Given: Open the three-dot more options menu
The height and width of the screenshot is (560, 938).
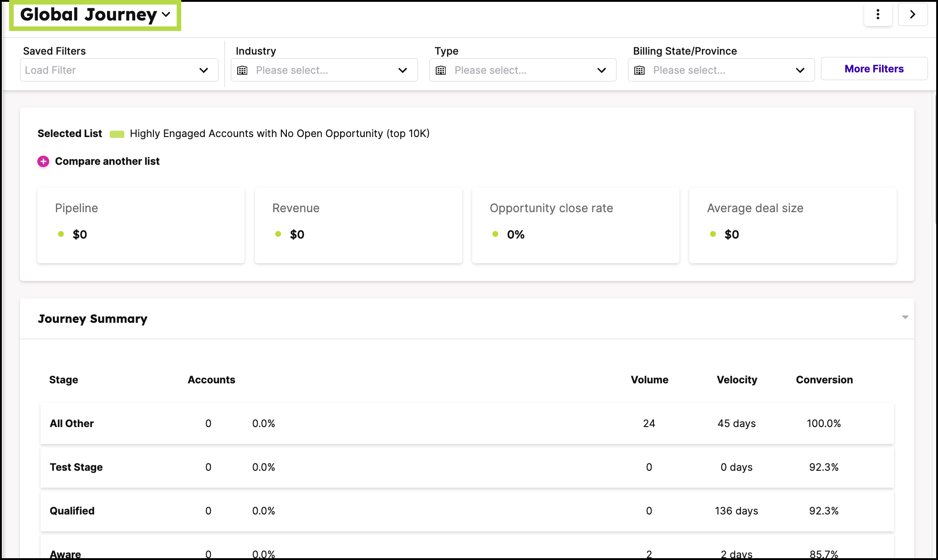Looking at the screenshot, I should point(878,15).
